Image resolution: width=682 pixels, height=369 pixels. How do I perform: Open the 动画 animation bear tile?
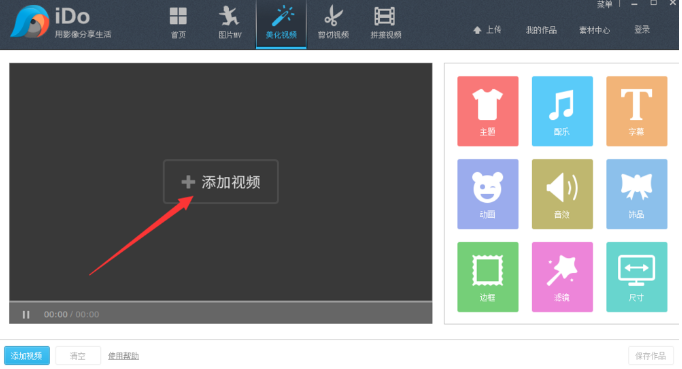[x=488, y=194]
